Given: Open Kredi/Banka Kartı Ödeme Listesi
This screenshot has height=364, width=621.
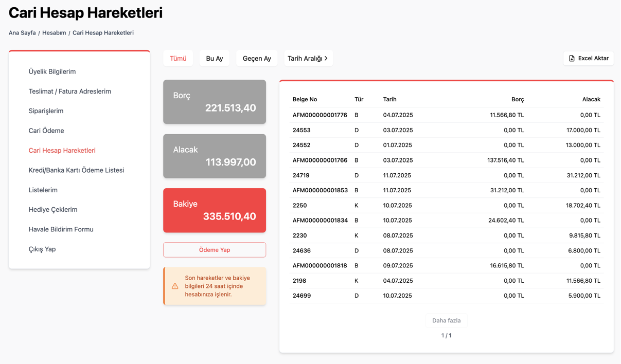Looking at the screenshot, I should tap(76, 170).
